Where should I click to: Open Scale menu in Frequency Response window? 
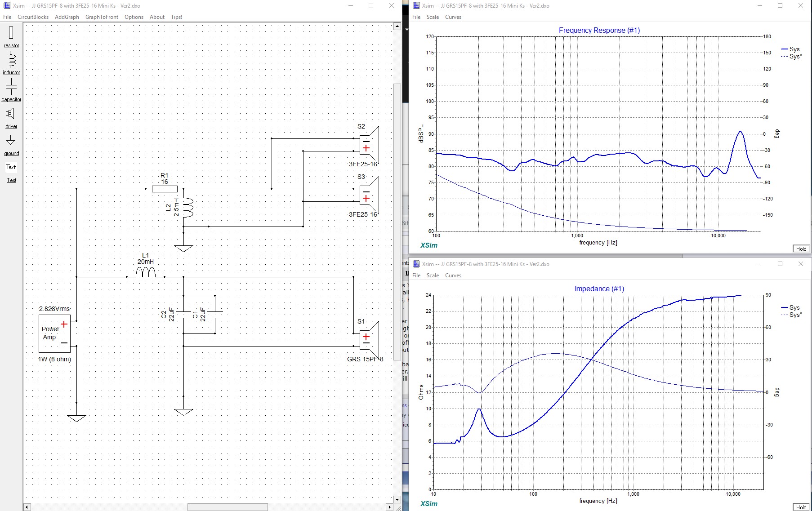point(433,17)
